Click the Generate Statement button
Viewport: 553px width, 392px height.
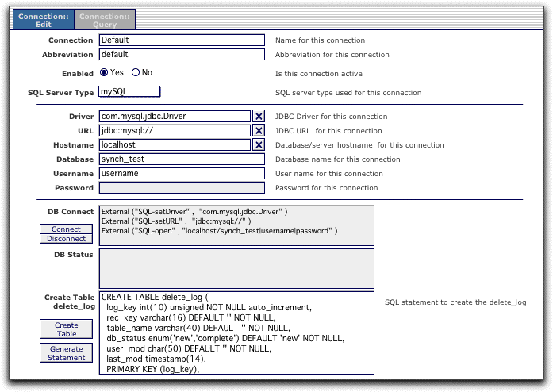[x=66, y=353]
